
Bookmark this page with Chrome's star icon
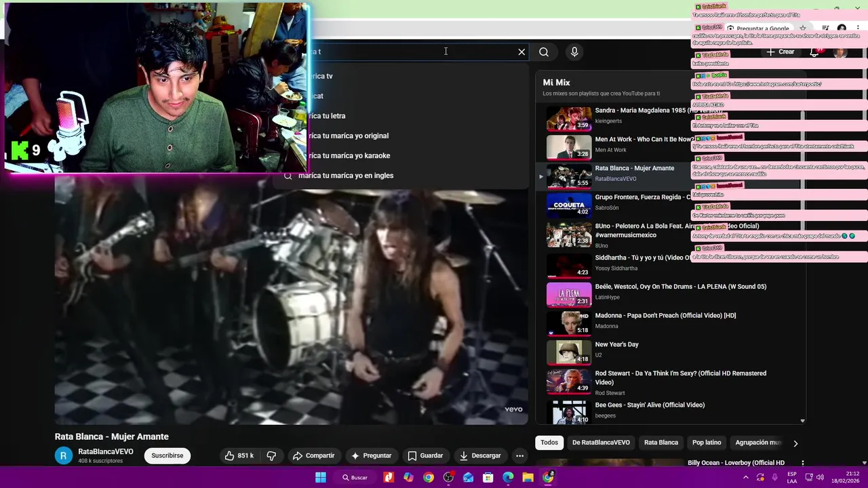[x=803, y=28]
